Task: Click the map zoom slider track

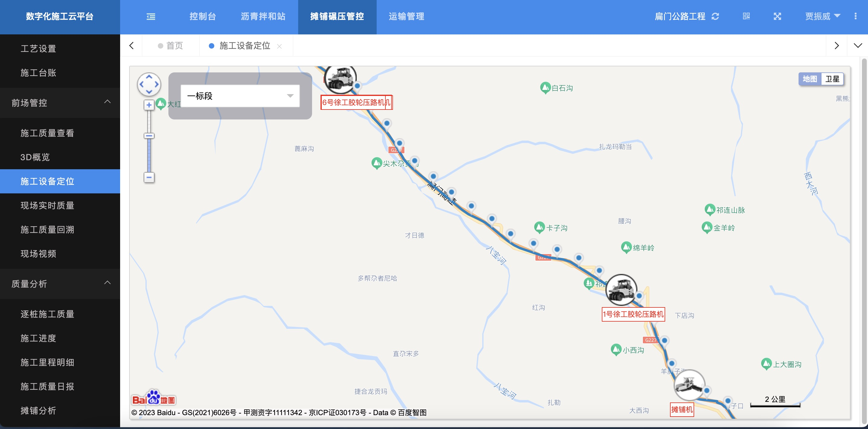Action: tap(149, 141)
